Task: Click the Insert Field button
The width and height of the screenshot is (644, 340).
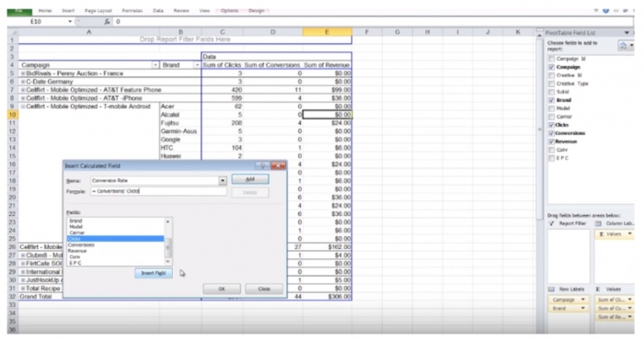Action: (154, 273)
